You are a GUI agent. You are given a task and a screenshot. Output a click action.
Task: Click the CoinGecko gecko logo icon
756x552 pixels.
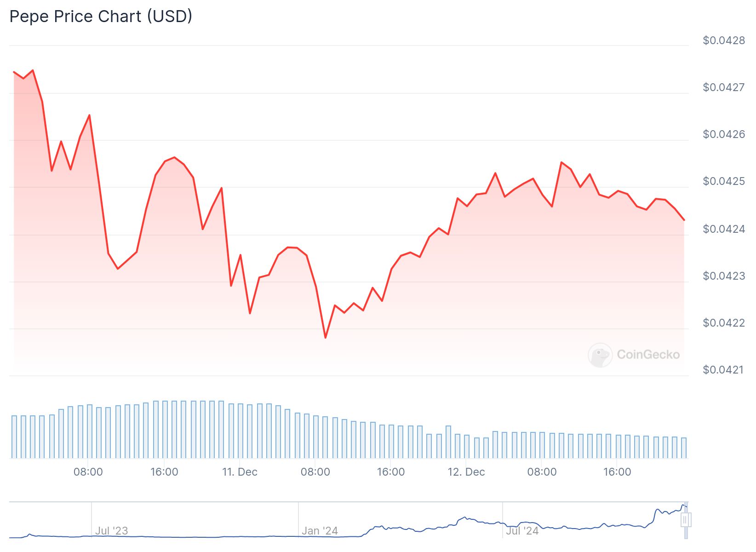tap(600, 355)
